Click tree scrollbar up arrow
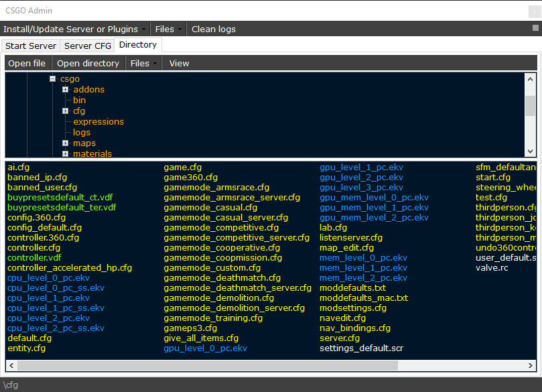Viewport: 542px width, 392px height. [x=530, y=79]
